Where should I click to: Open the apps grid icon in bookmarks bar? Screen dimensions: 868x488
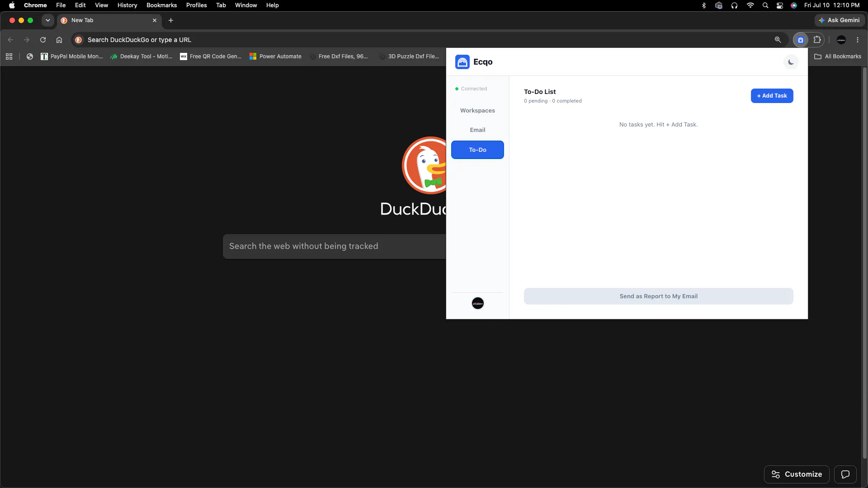point(9,56)
